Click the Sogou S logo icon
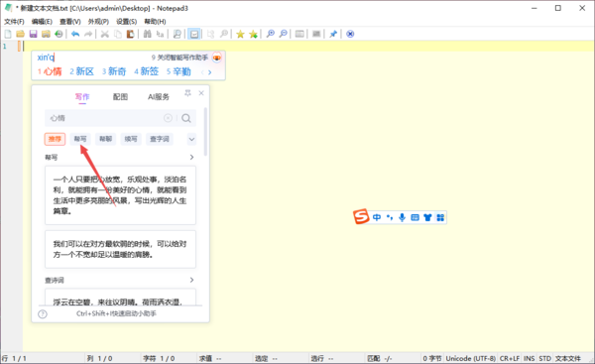Screen dimensions: 595x364 361,217
